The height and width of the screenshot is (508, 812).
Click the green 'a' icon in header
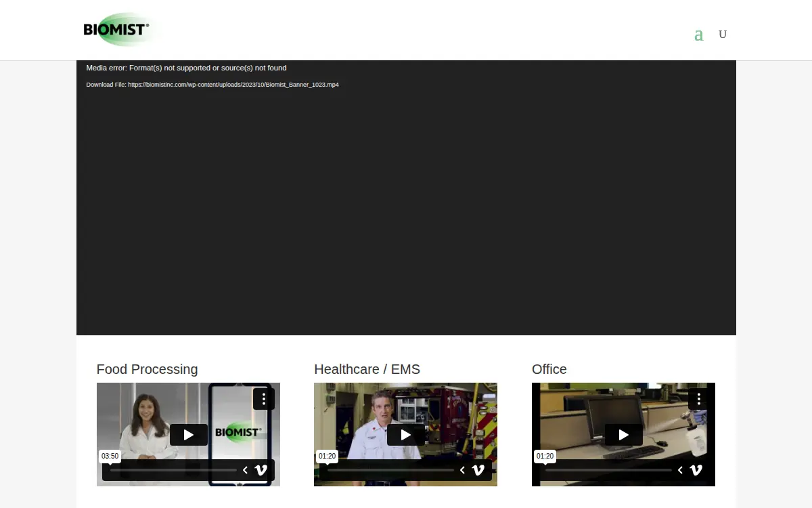click(699, 35)
